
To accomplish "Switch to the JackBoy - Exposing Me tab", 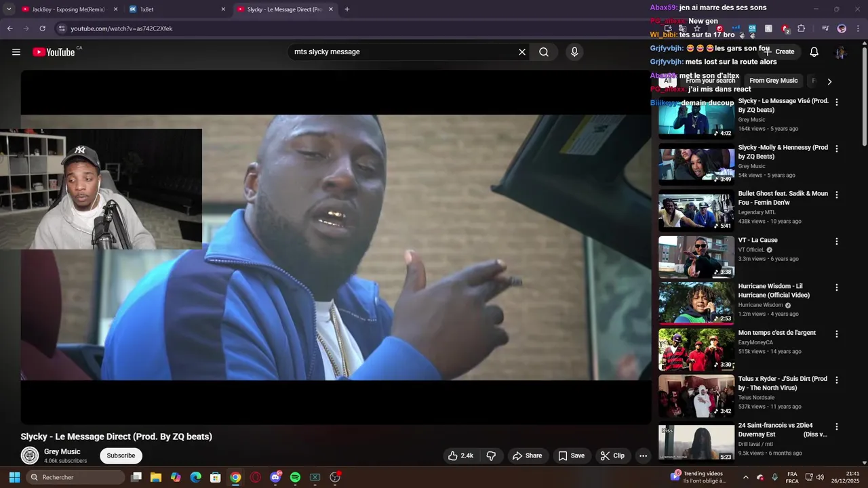I will coord(68,9).
